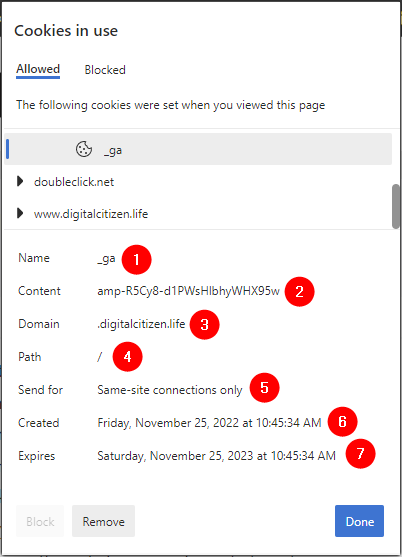Click the red number 6 marker
The image size is (402, 557).
point(343,422)
